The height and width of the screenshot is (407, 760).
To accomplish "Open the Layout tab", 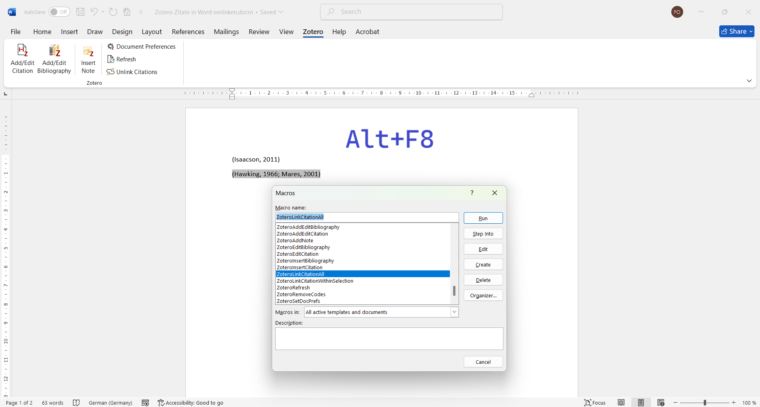I will (152, 31).
